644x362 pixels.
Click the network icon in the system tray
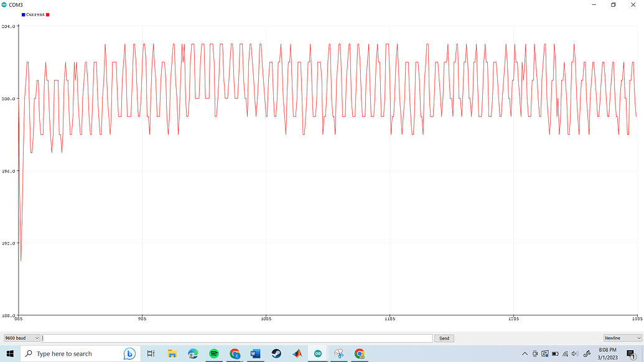coord(564,353)
